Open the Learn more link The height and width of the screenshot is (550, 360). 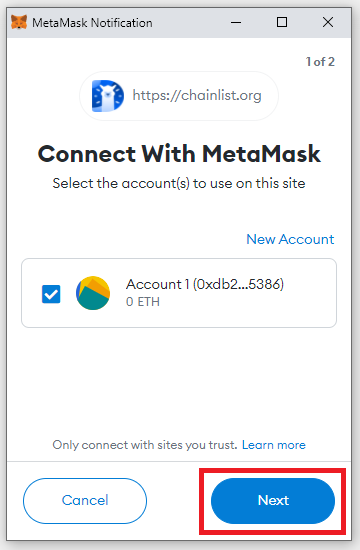274,445
